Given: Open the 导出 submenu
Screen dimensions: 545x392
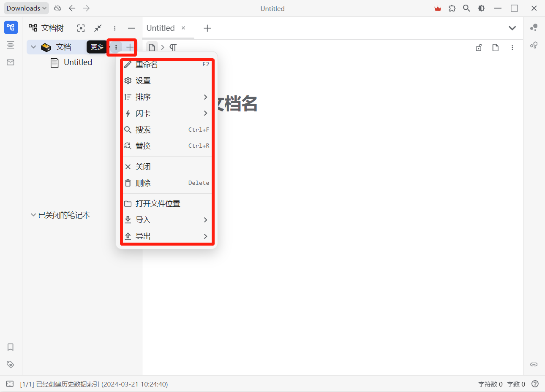Looking at the screenshot, I should (168, 236).
